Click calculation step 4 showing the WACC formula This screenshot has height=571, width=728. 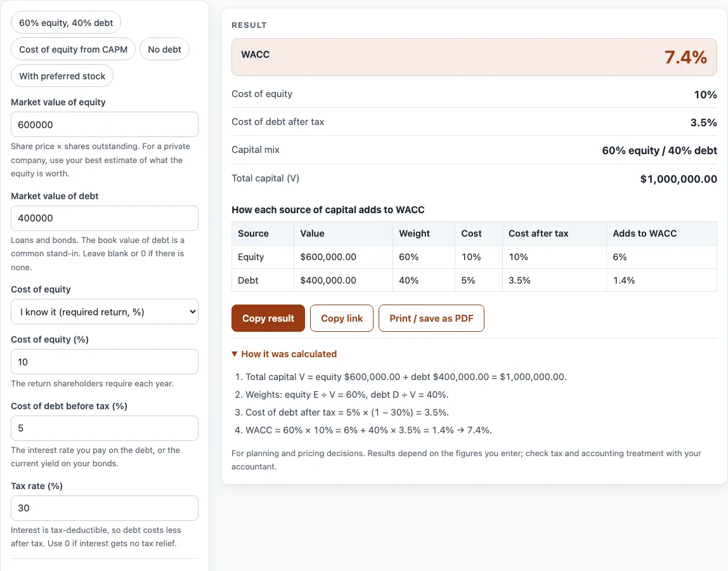coord(368,430)
